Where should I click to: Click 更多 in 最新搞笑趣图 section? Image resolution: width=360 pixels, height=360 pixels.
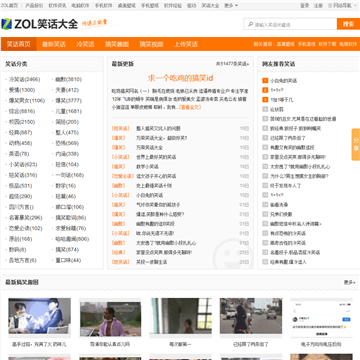click(x=349, y=282)
